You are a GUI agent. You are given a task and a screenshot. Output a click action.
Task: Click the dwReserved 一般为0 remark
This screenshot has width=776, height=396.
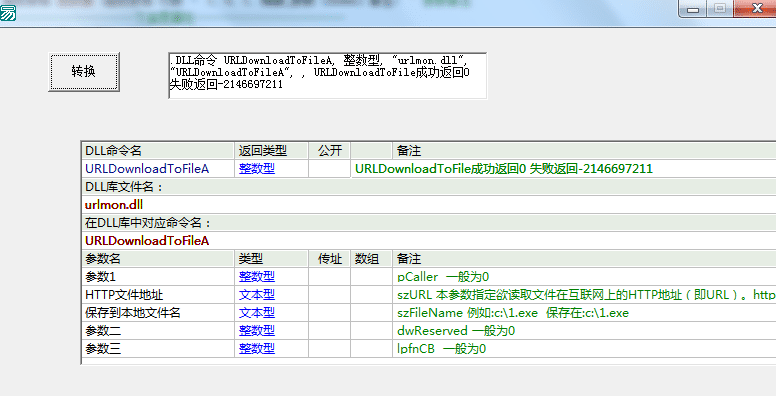(x=456, y=331)
